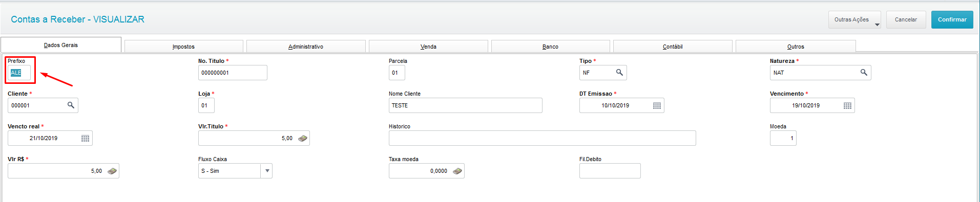
Task: Click the Taxa moeda calculator icon
Action: point(457,171)
